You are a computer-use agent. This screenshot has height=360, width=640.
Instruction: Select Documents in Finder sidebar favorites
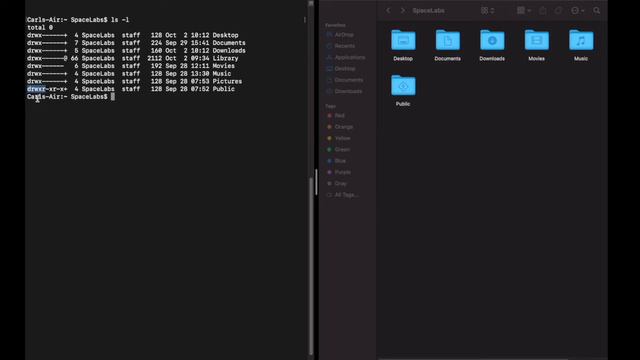point(345,80)
